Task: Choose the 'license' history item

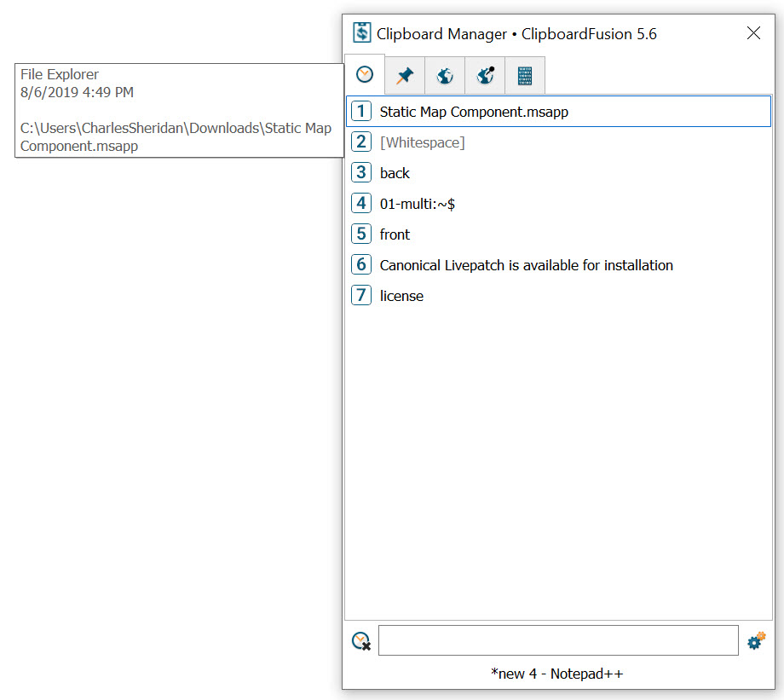Action: pyautogui.click(x=401, y=296)
